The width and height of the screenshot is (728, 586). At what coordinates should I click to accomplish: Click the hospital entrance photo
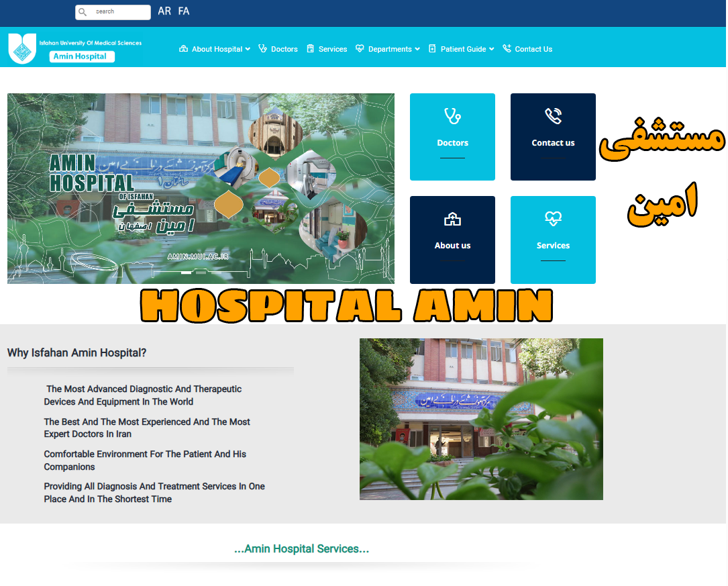click(482, 419)
